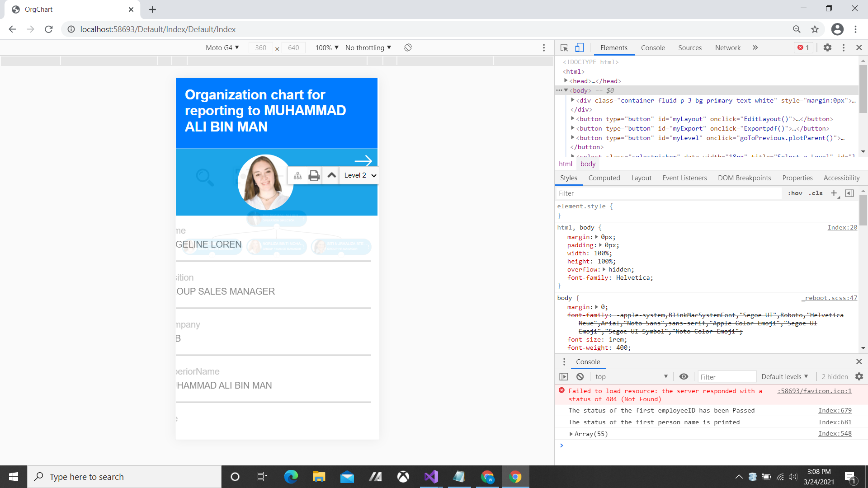Toggle the computed styles sidebar icon

pos(849,193)
